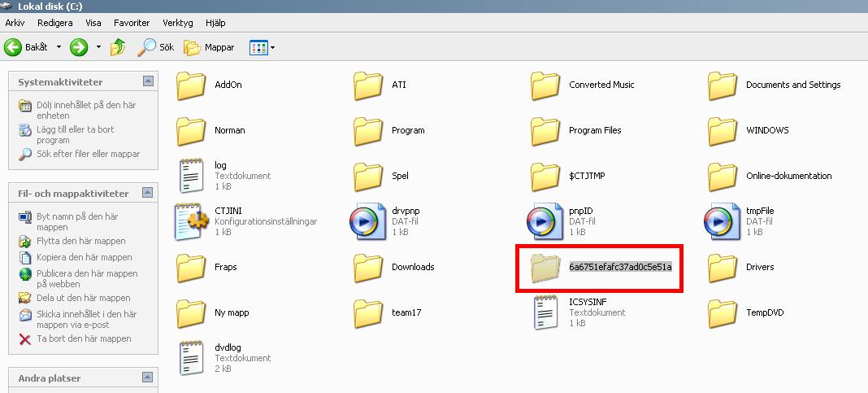Open the forward history dropdown arrow

(x=98, y=47)
